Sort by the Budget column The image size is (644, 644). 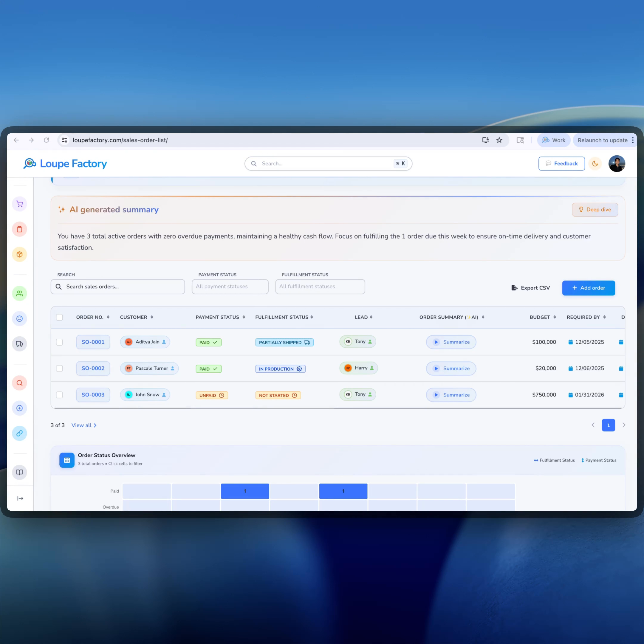click(x=543, y=317)
